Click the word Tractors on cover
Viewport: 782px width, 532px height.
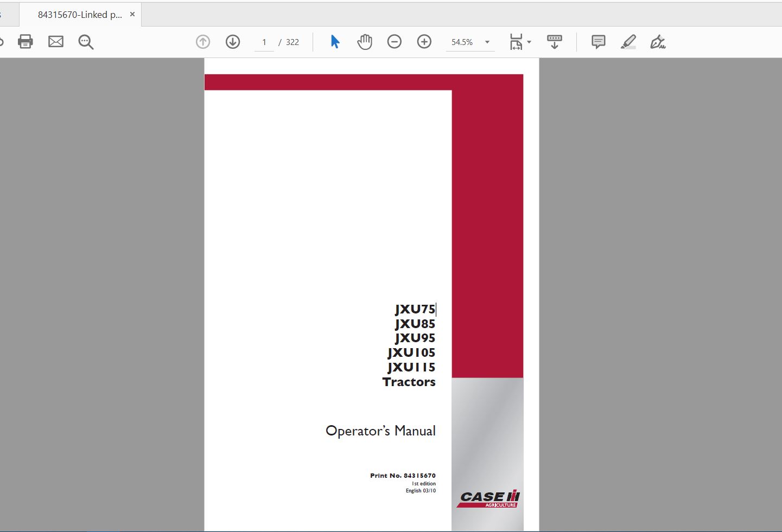pyautogui.click(x=409, y=382)
